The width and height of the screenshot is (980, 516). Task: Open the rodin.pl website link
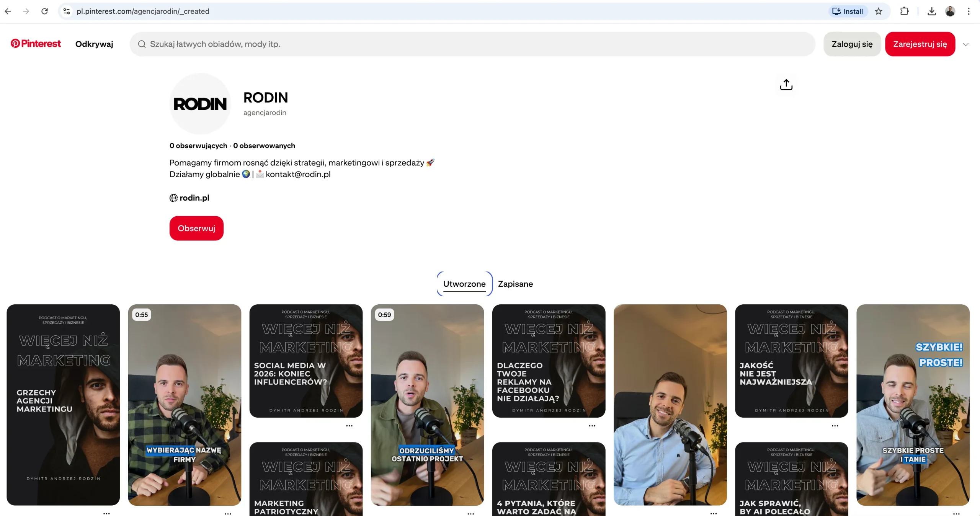195,198
